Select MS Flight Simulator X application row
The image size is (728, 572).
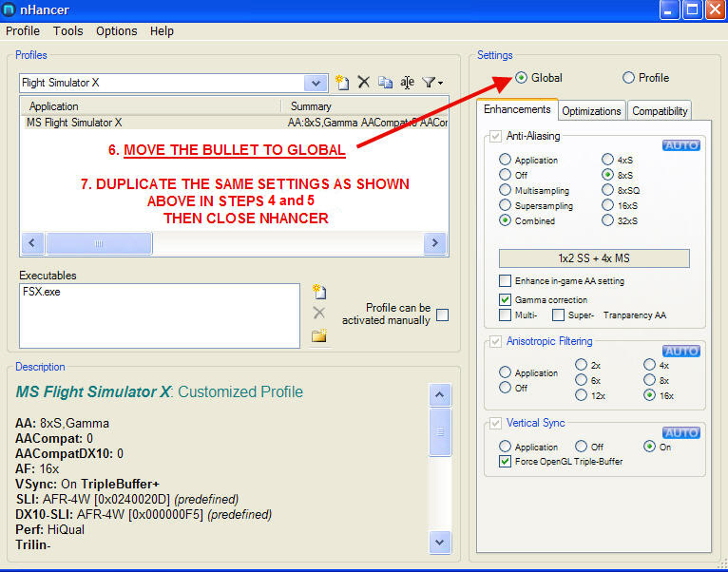tap(235, 123)
